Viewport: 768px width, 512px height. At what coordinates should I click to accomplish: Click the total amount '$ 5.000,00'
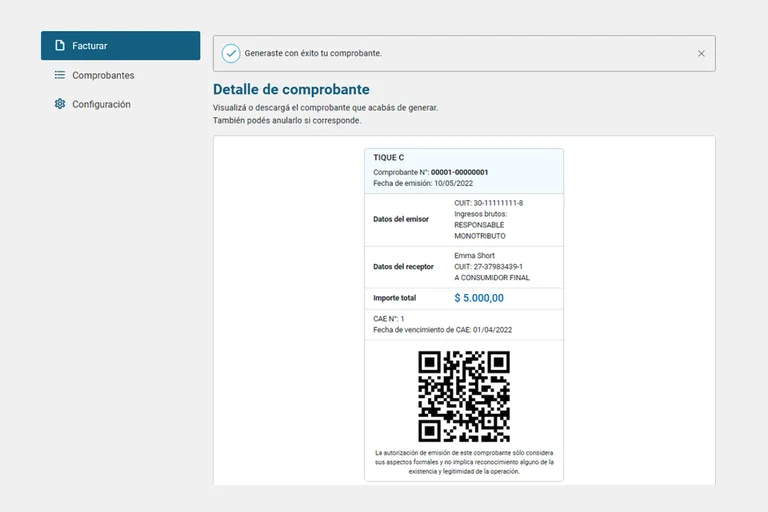tap(479, 298)
